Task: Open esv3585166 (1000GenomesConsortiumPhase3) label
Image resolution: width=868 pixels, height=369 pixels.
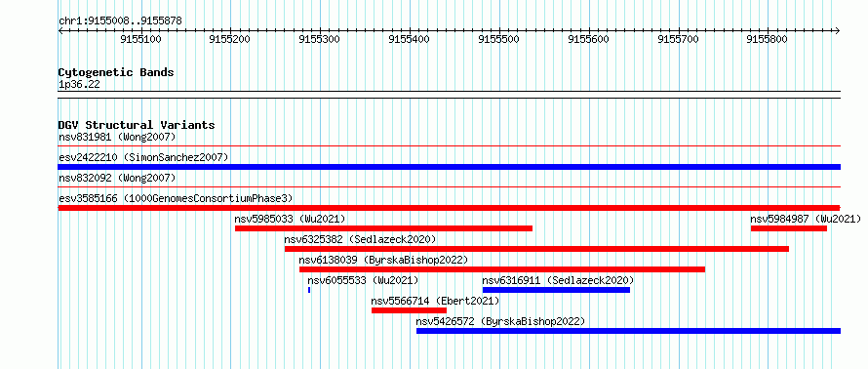Action: click(176, 198)
